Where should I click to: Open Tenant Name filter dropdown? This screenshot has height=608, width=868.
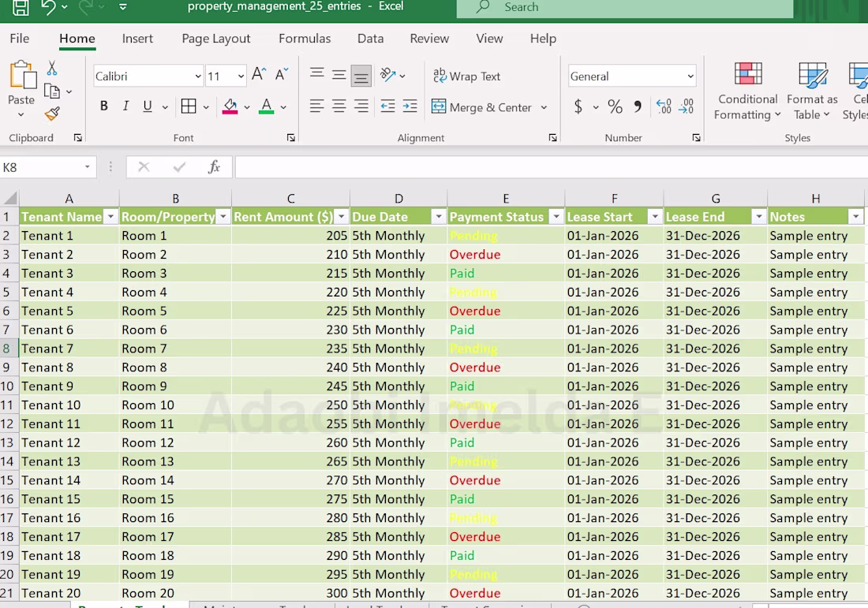(x=110, y=217)
